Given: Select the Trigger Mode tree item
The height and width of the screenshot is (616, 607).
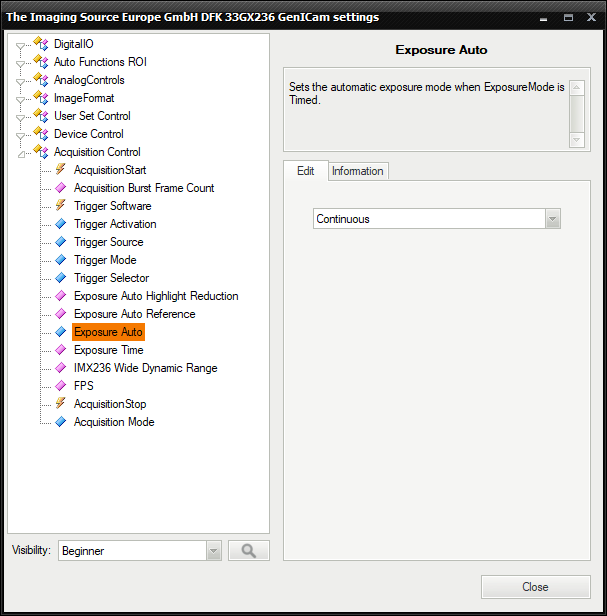Looking at the screenshot, I should [105, 260].
